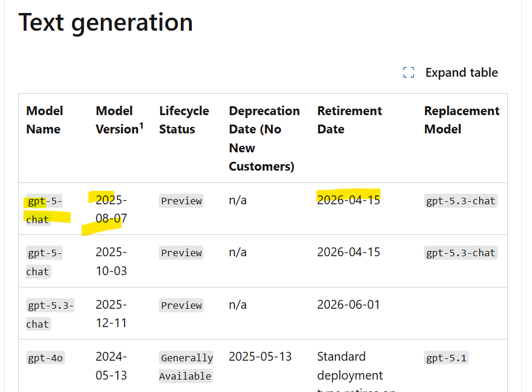
Task: Click the gpt-5.3-chat code tag in Model Name column
Action: pos(50,315)
